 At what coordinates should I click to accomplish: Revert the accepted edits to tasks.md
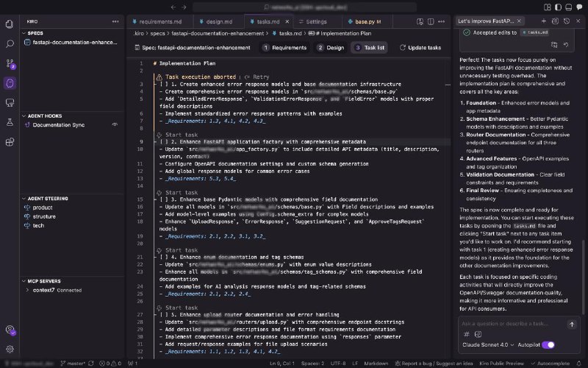pyautogui.click(x=566, y=45)
